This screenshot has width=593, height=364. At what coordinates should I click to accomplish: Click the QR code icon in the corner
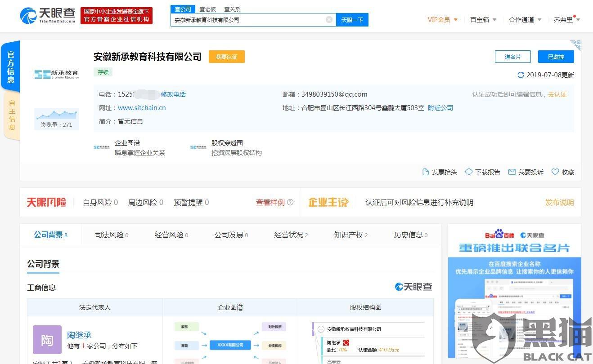click(575, 45)
